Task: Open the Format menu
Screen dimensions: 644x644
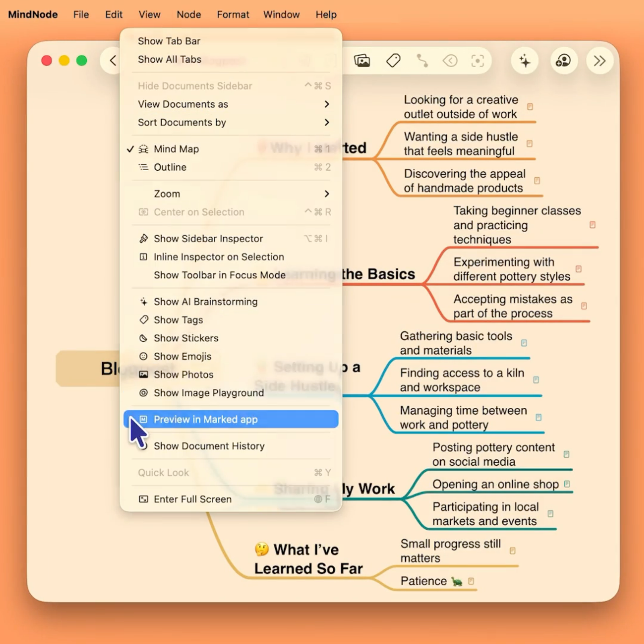Action: point(233,14)
